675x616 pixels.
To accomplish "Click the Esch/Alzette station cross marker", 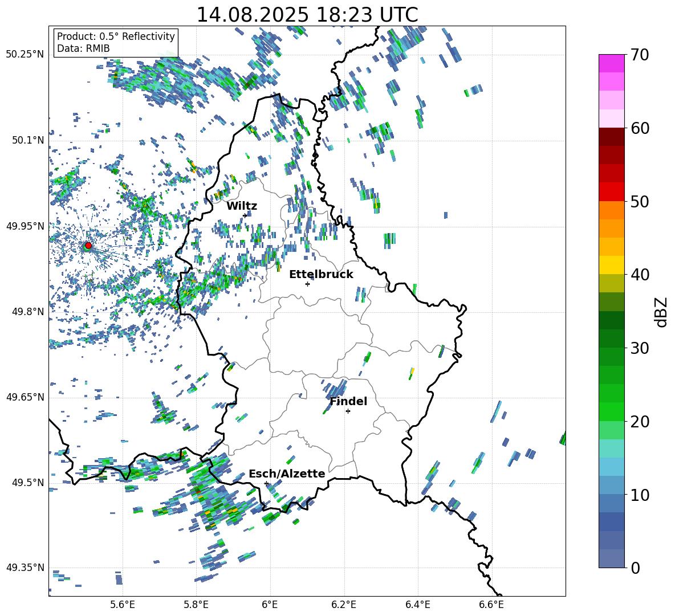I will pyautogui.click(x=266, y=483).
